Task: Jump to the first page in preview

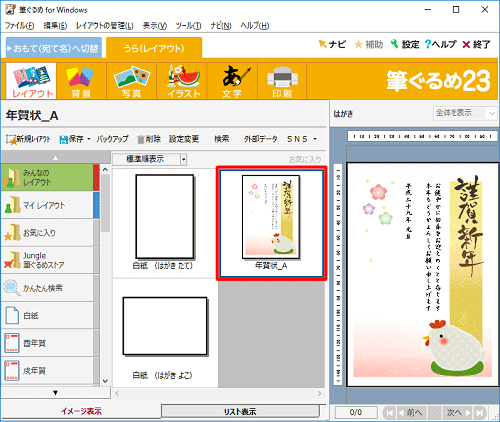Action: click(x=389, y=413)
